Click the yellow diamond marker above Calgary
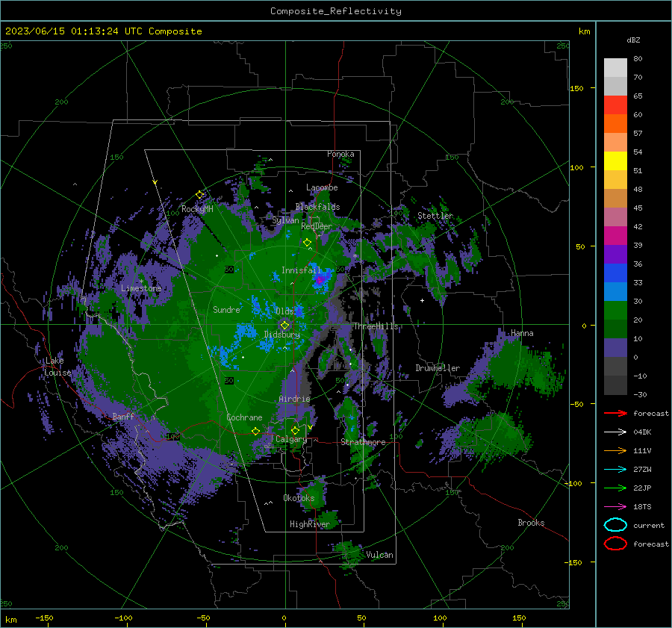 tap(295, 430)
